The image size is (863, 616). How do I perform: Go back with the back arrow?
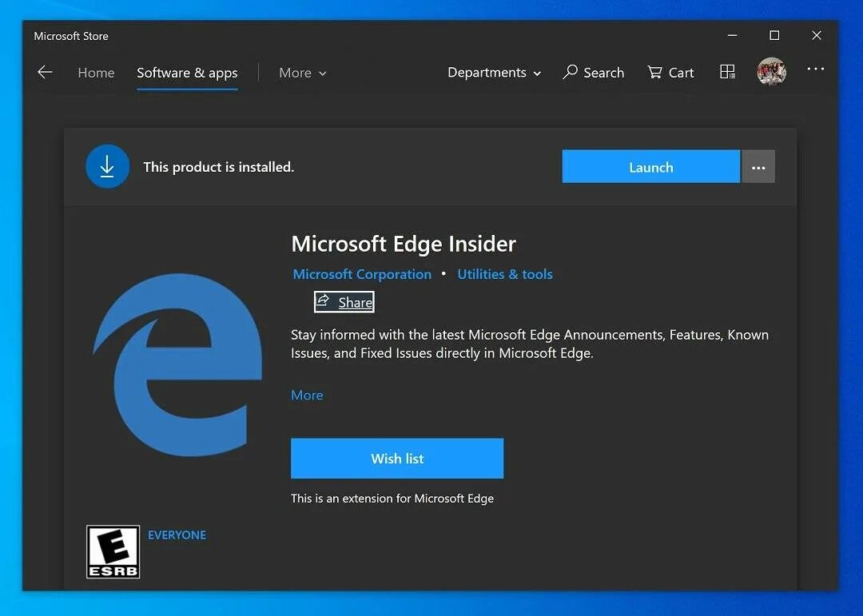click(x=45, y=72)
